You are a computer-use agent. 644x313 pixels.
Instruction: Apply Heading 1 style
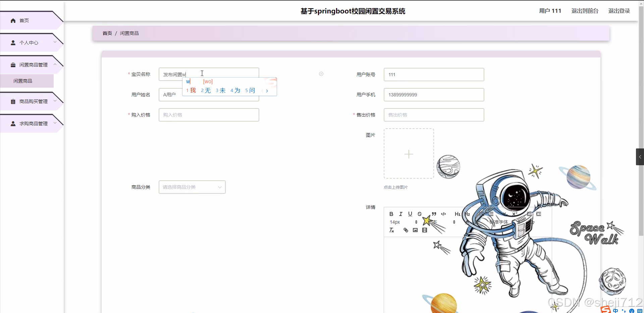pyautogui.click(x=458, y=214)
